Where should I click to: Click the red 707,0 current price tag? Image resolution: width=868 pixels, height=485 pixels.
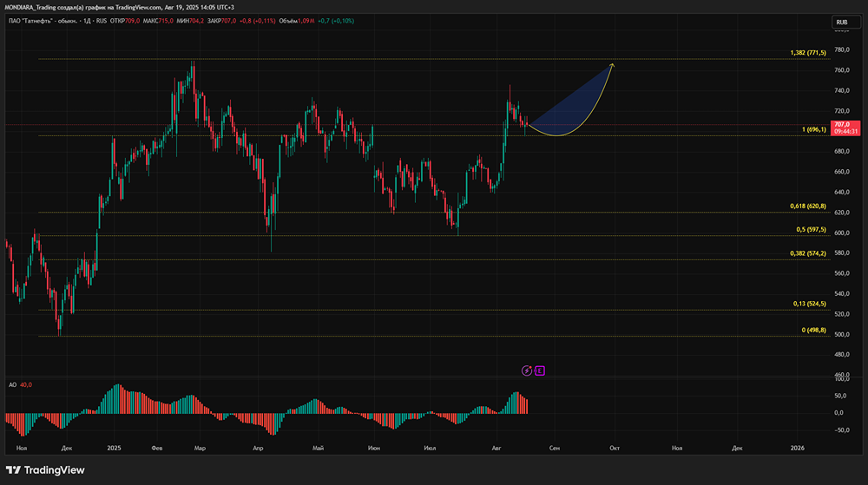tap(845, 128)
